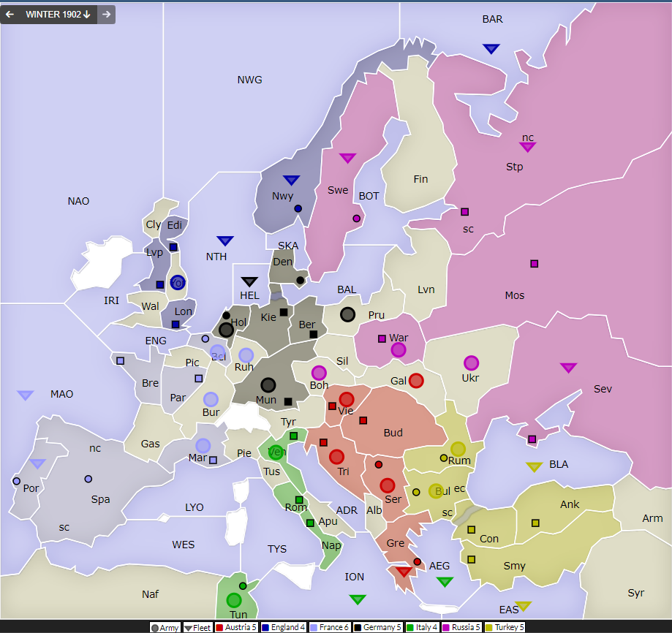Select the Turkish fleet in EAS
Screen dimensions: 672x633
(x=524, y=607)
